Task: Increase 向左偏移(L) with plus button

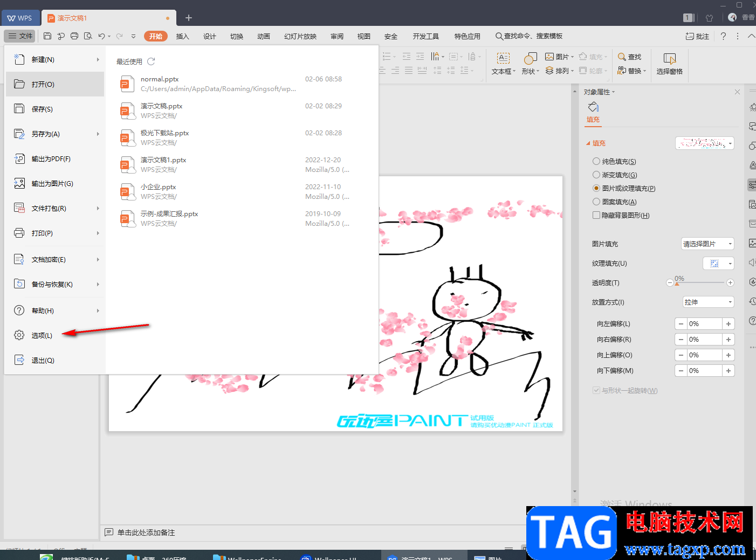Action: coord(728,324)
